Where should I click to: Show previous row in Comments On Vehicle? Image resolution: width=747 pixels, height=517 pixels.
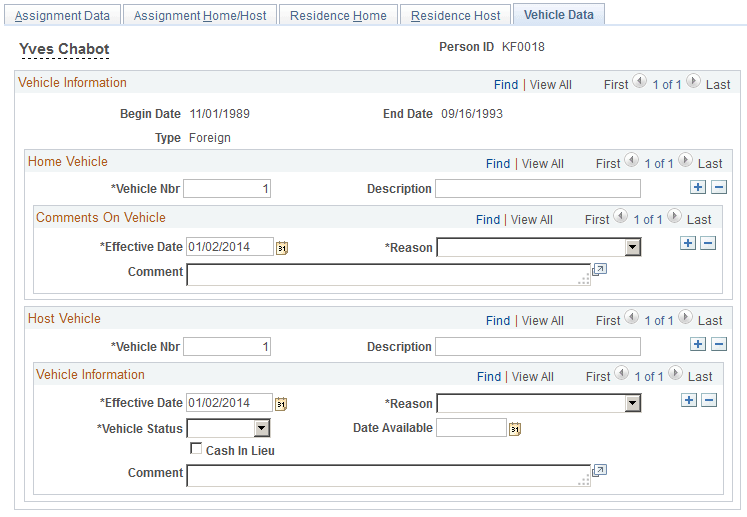pos(620,216)
